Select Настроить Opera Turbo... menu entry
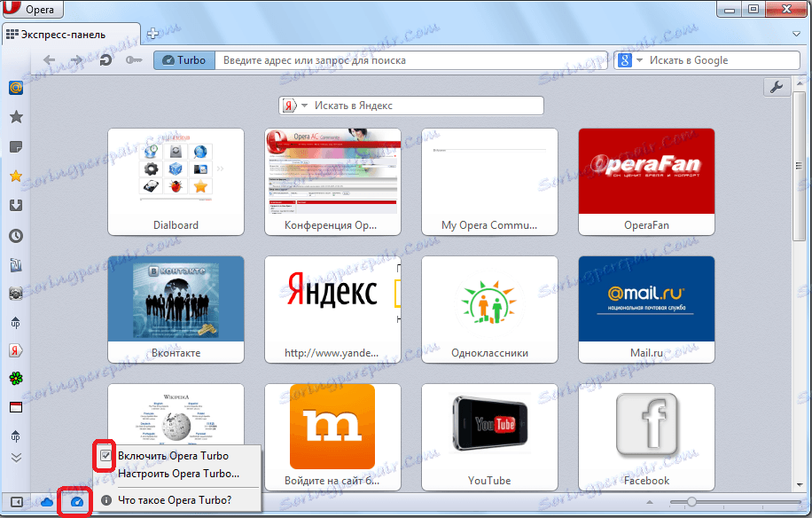Image resolution: width=812 pixels, height=518 pixels. (x=179, y=474)
